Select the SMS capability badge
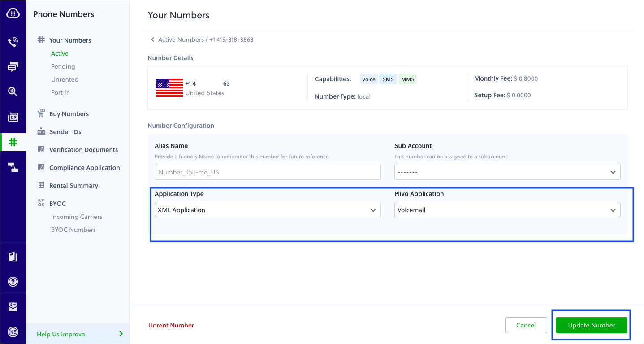644x344 pixels. click(x=388, y=78)
